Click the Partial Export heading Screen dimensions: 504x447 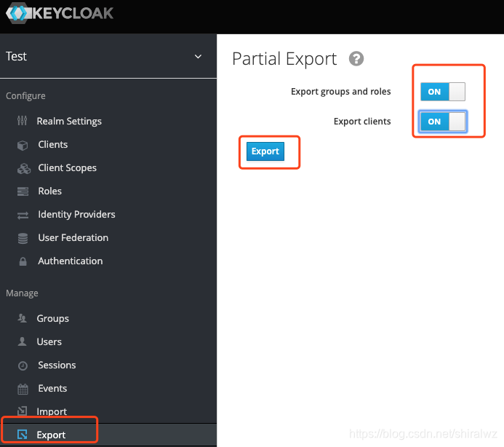pyautogui.click(x=284, y=59)
